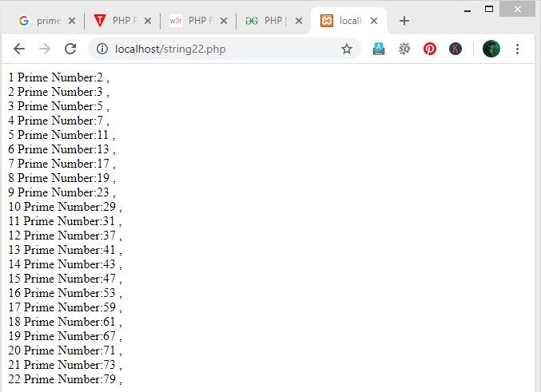Click the line '2 Prime Number:3'
Viewport: 541px width, 392px height.
(58, 92)
